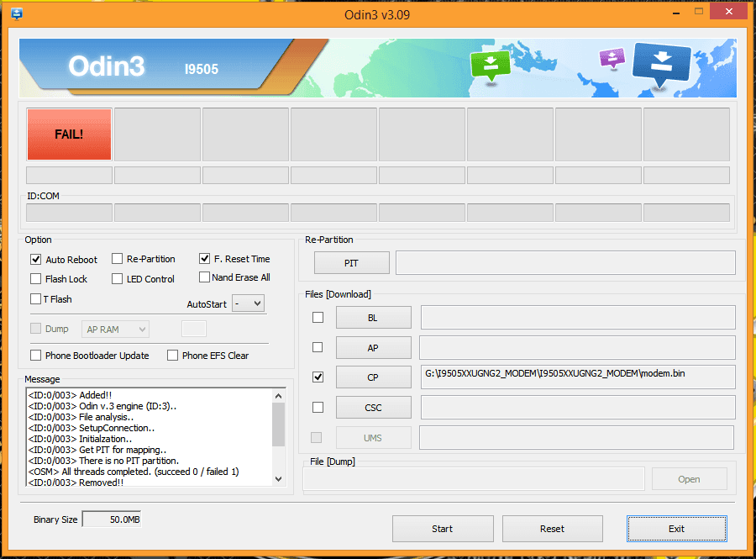Click the CP file button
The height and width of the screenshot is (559, 756).
click(x=373, y=377)
